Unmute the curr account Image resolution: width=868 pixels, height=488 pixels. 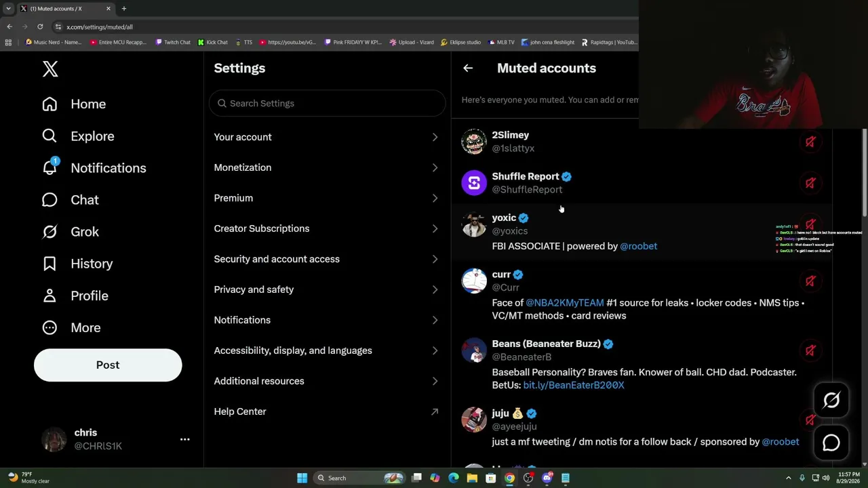pyautogui.click(x=810, y=281)
